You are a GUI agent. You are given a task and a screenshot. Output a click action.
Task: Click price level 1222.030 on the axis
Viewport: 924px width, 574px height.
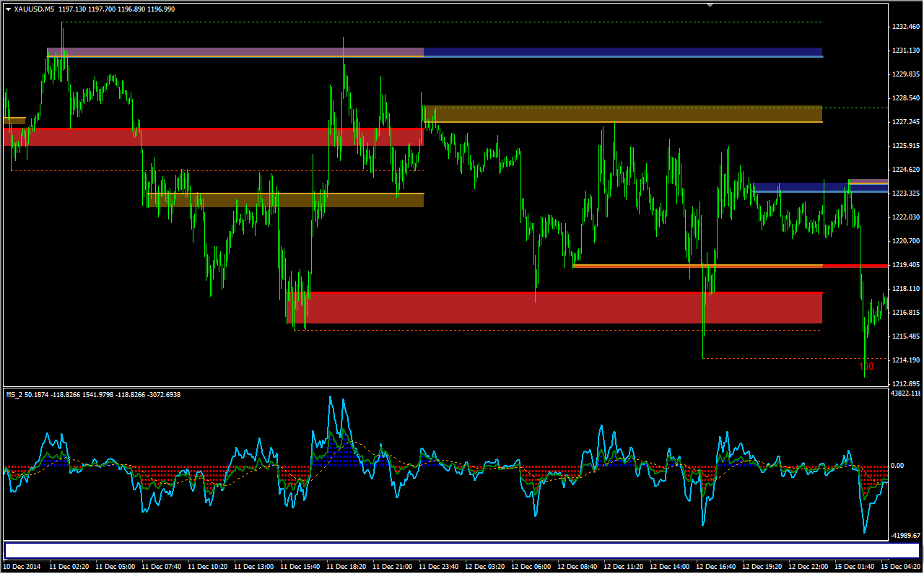coord(905,217)
